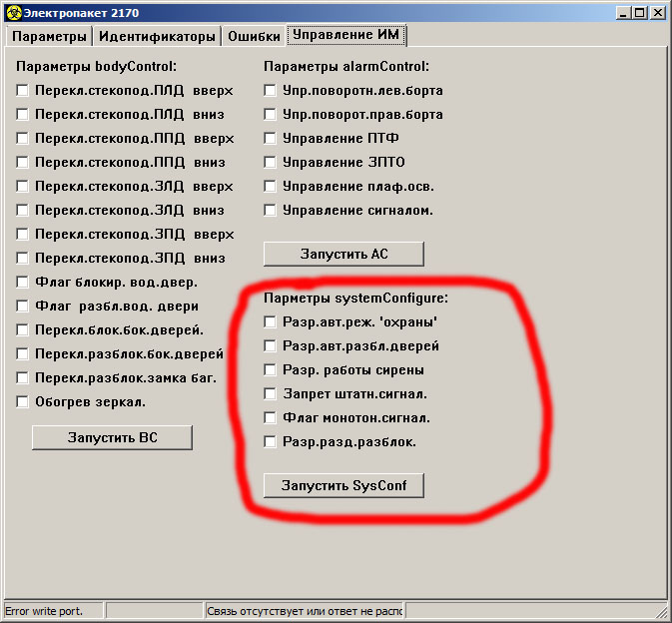
Task: Tick Перекл.стекопод.ЗЛД вниз checkbox
Action: pos(22,211)
